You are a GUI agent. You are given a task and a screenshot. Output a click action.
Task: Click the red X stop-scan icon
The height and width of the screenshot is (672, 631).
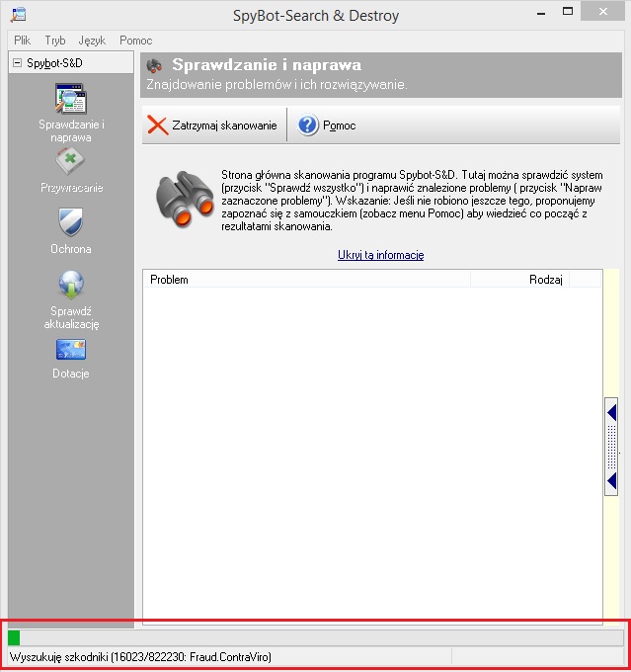[158, 126]
